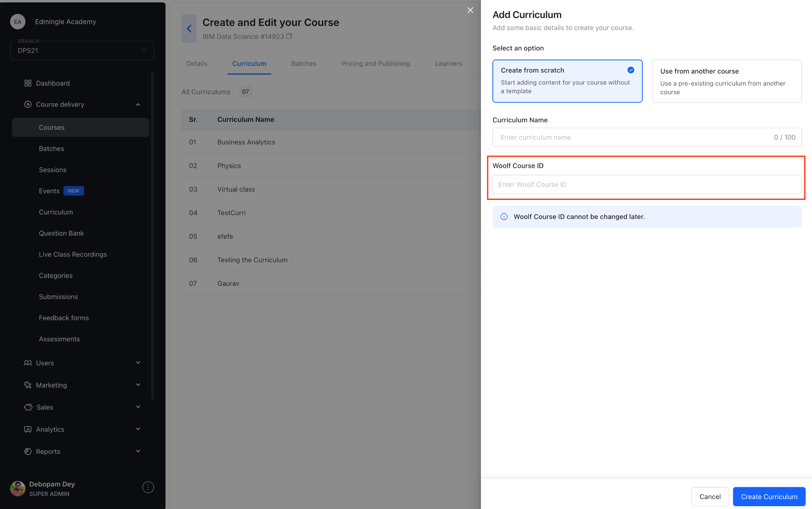Open the DPS21 branch dropdown
This screenshot has width=812, height=509.
tap(82, 50)
